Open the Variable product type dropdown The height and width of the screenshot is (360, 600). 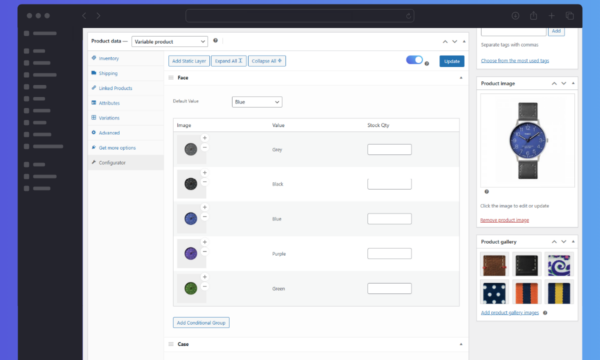tap(170, 41)
